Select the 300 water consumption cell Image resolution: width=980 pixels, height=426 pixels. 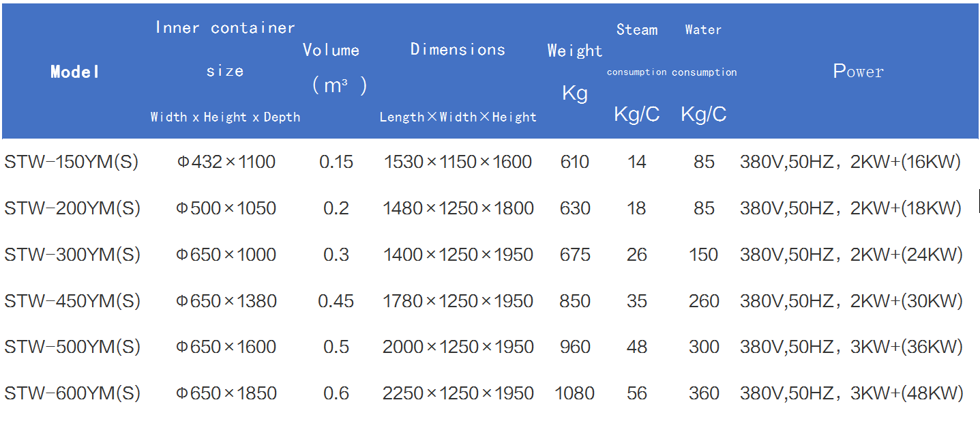click(x=704, y=347)
